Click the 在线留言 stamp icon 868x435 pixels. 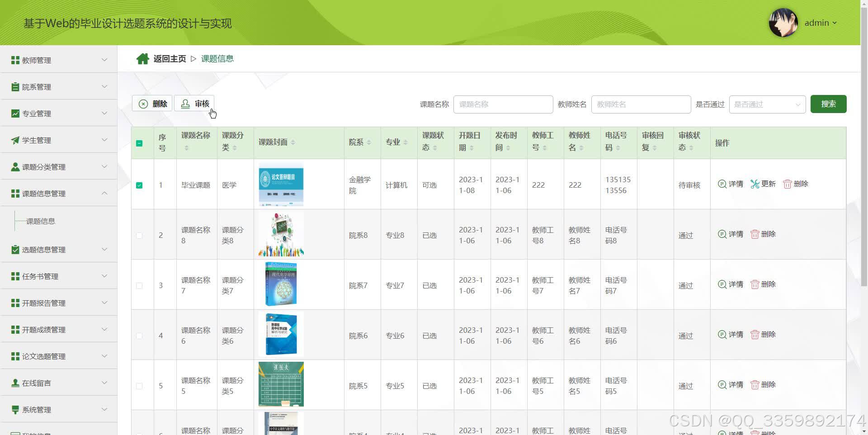click(x=15, y=383)
